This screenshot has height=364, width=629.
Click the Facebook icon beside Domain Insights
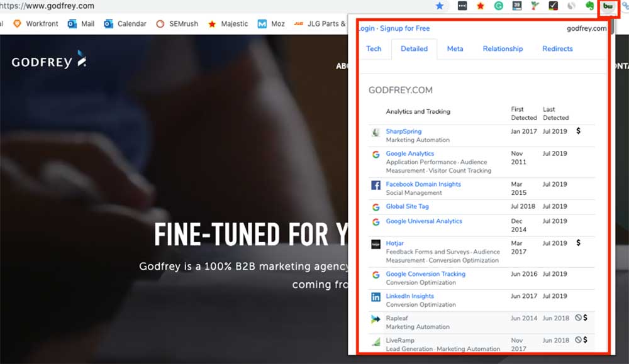coord(376,185)
